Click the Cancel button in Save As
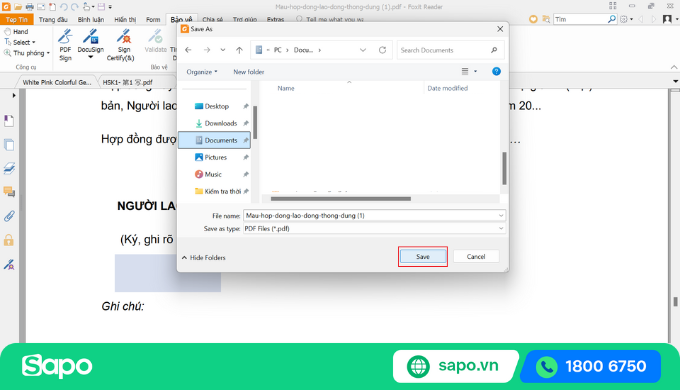The width and height of the screenshot is (680, 390). pyautogui.click(x=476, y=257)
